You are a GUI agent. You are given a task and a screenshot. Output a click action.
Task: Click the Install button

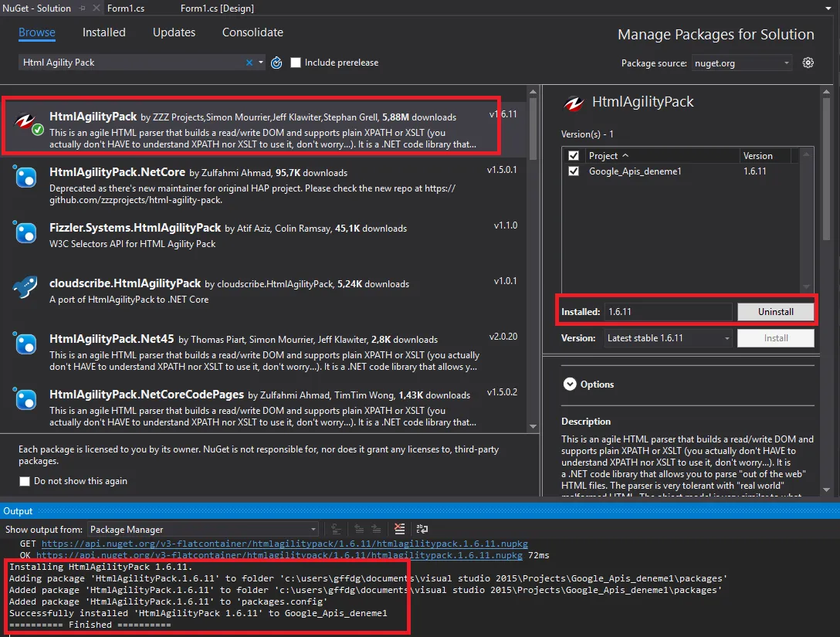[x=776, y=338]
